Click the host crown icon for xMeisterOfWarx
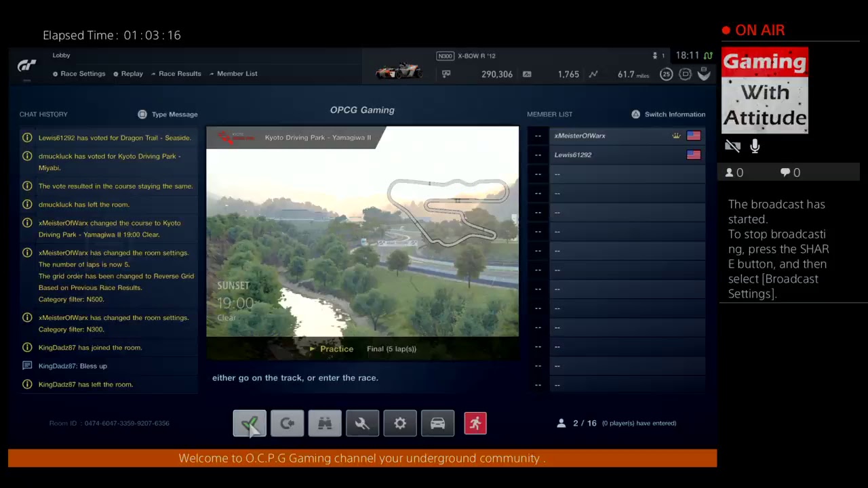868x488 pixels. [x=676, y=136]
